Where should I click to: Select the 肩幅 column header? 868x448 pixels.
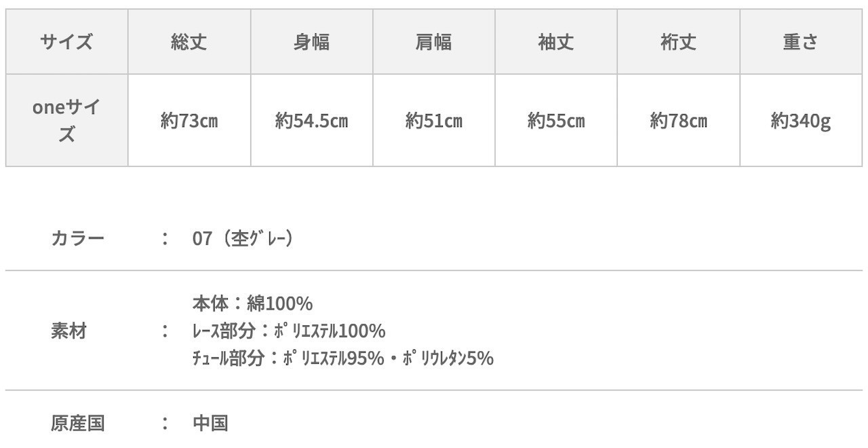coord(433,42)
